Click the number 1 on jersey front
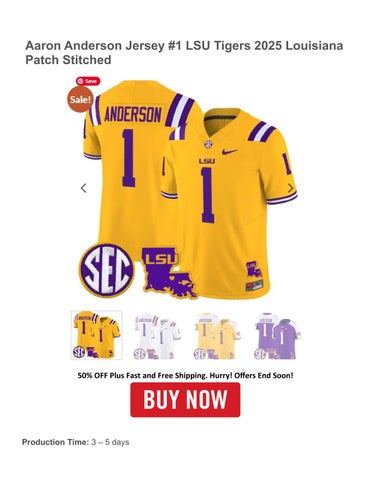The height and width of the screenshot is (480, 371). pos(208,195)
